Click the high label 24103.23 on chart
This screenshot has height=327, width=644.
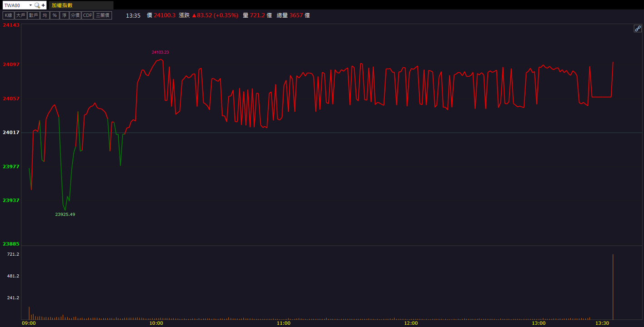tap(160, 52)
